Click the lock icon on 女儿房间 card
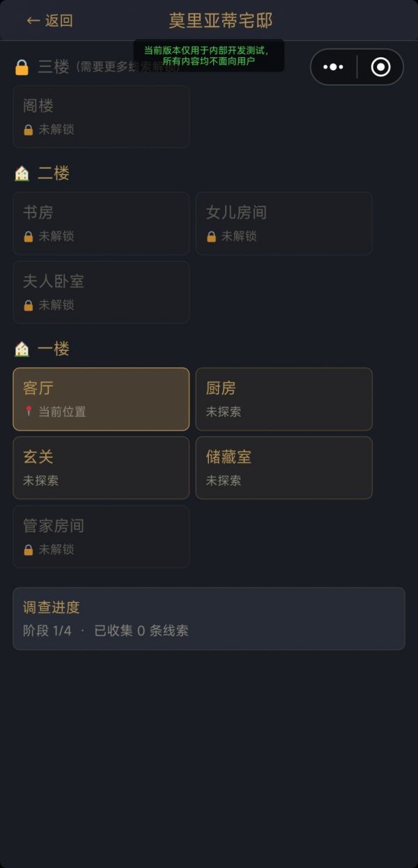 [211, 235]
